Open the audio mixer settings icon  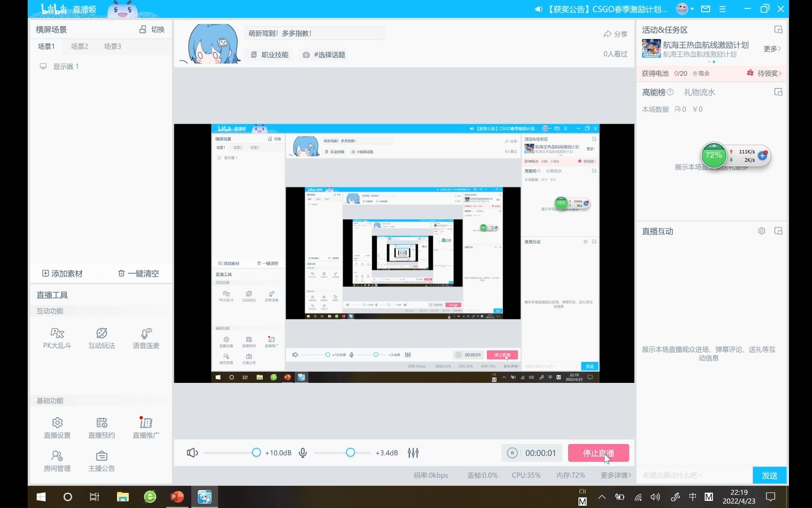413,452
